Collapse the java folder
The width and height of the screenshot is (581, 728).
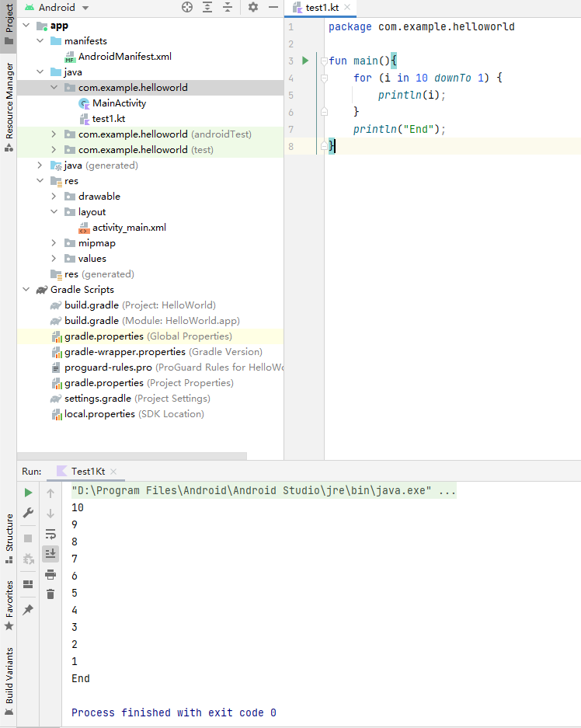[x=40, y=72]
